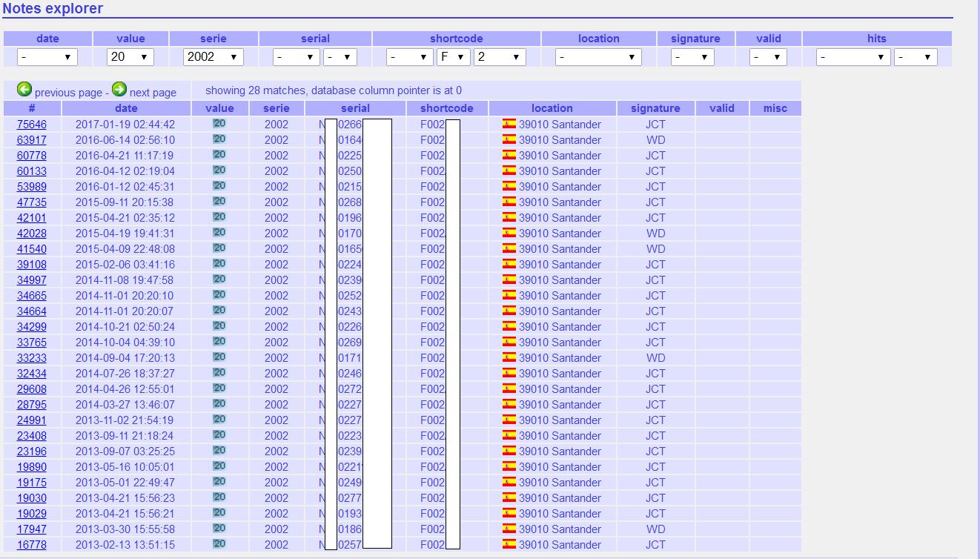Open the first hits filter dropdown
Image resolution: width=980 pixels, height=559 pixels.
853,56
